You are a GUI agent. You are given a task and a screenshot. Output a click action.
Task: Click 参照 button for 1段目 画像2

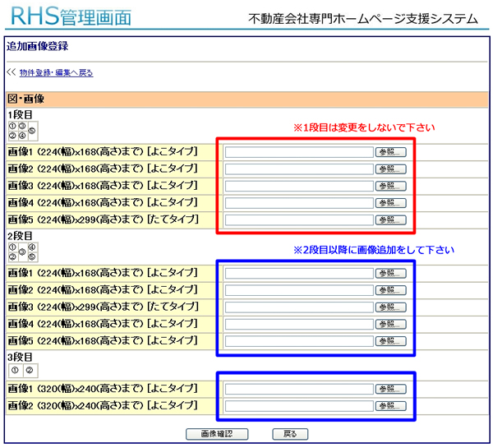click(x=391, y=169)
